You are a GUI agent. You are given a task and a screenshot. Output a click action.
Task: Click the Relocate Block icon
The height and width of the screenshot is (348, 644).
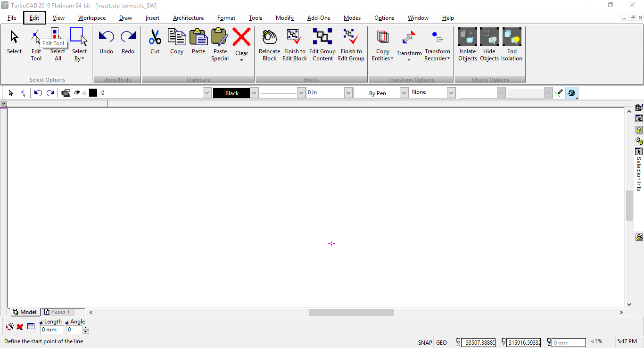[x=269, y=37]
